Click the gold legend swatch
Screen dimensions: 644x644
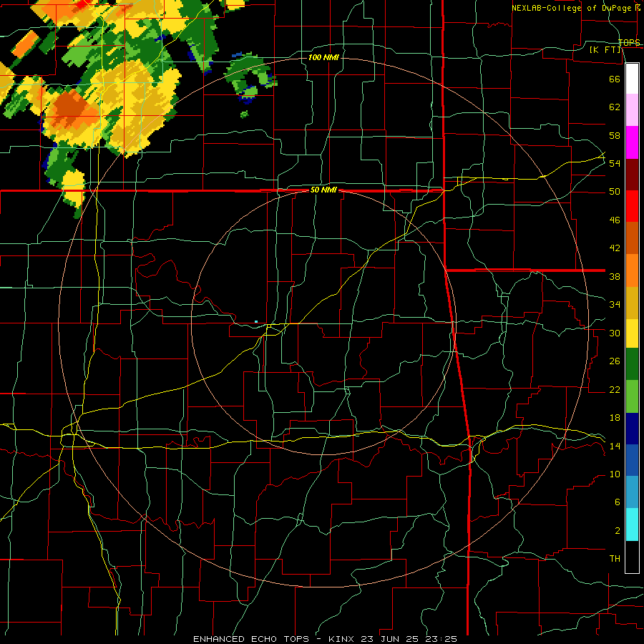click(632, 303)
